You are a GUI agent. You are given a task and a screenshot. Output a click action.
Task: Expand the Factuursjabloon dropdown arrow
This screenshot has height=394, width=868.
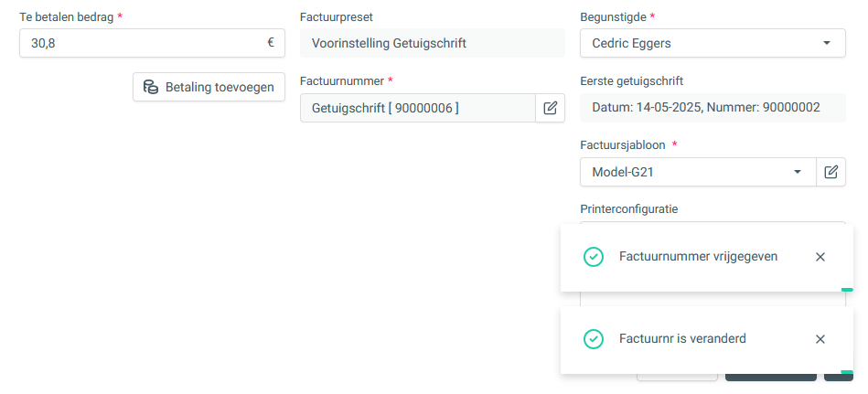798,172
